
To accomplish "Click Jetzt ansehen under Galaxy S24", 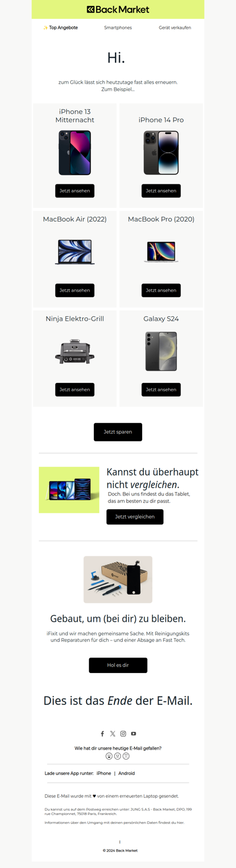I will [161, 390].
